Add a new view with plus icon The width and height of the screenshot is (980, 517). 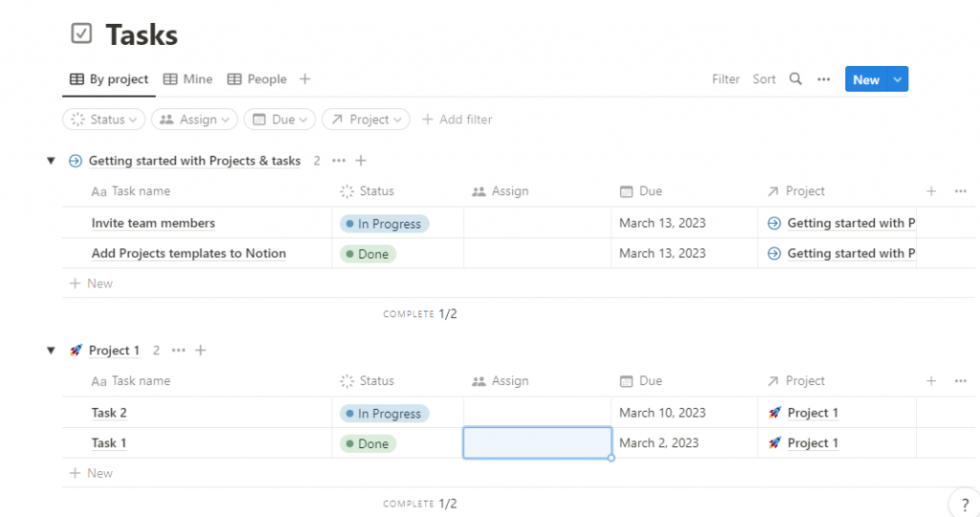304,79
